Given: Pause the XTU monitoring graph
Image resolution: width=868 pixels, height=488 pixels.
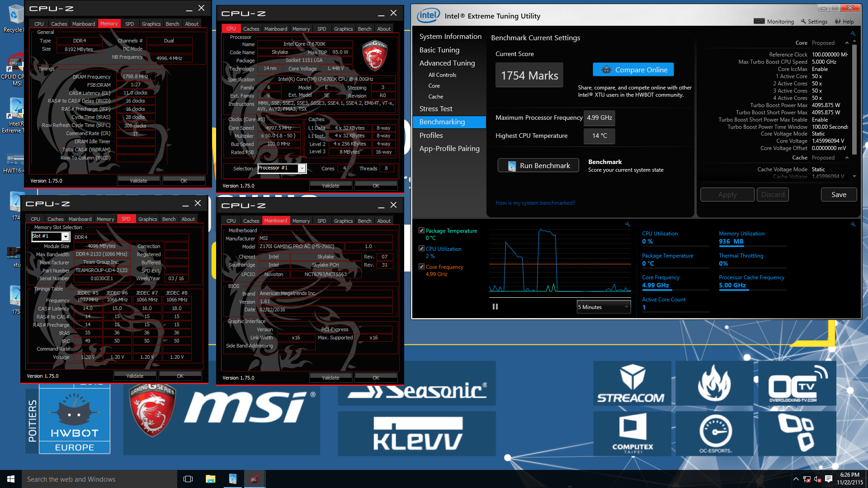Looking at the screenshot, I should (495, 307).
